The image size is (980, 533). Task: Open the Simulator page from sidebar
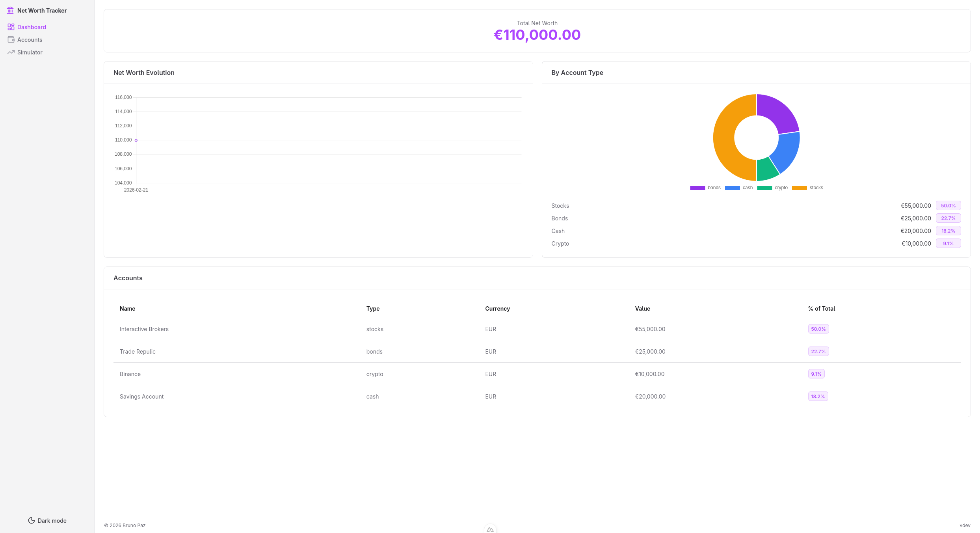30,52
